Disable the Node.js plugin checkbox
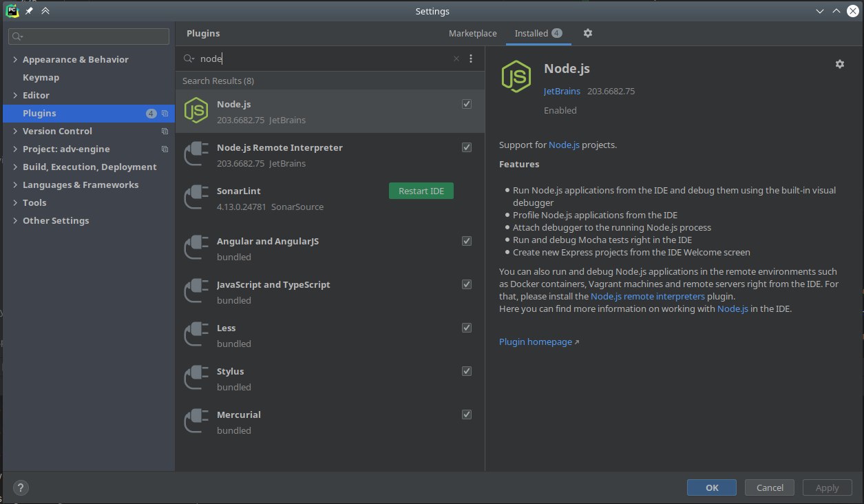The image size is (864, 504). coord(467,104)
